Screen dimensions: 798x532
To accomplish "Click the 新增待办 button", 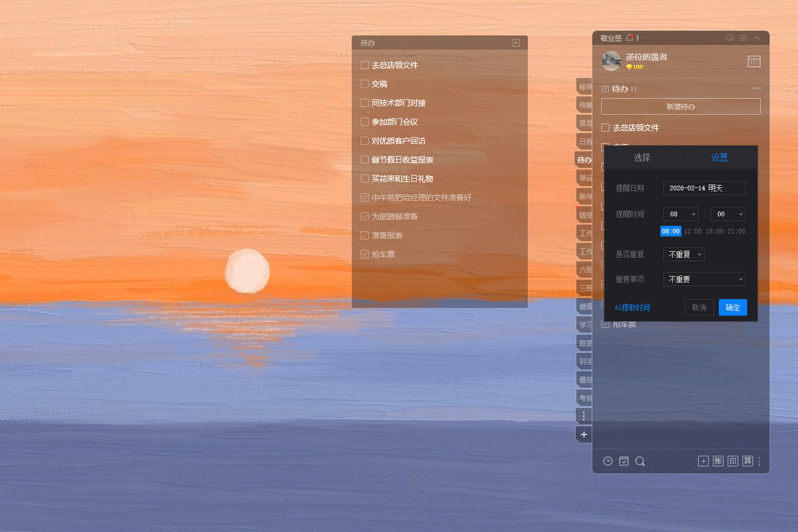I will point(680,106).
